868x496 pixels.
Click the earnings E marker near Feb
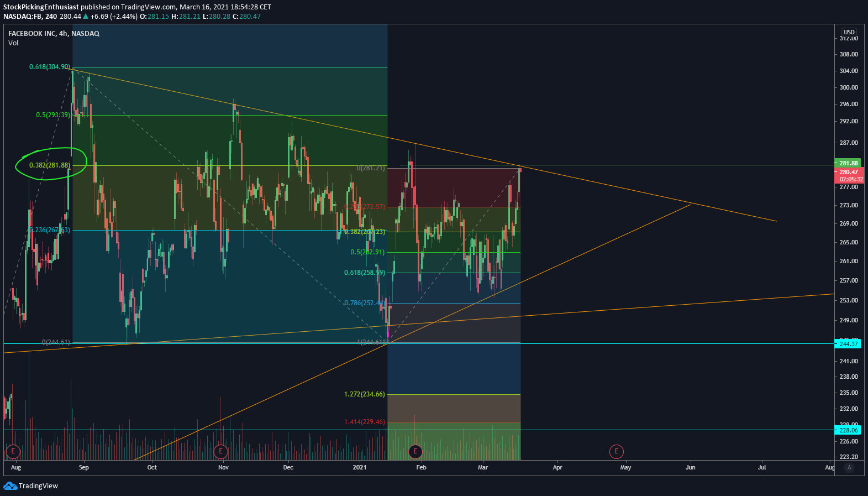coord(415,451)
